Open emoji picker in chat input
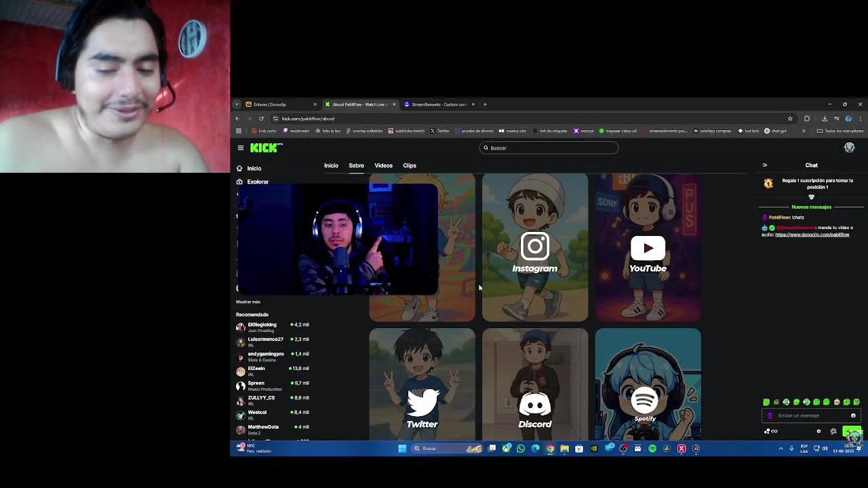 pos(853,415)
